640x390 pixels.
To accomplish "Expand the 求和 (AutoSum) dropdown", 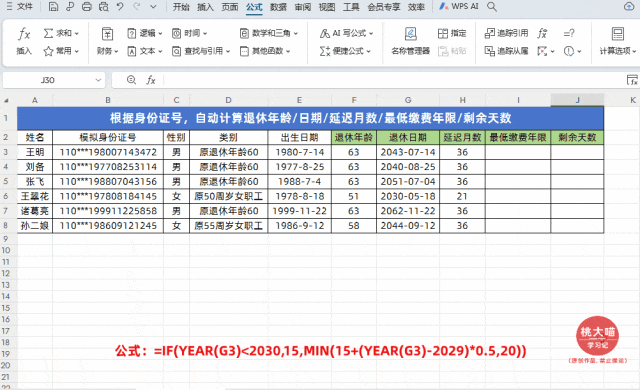I will [x=77, y=33].
